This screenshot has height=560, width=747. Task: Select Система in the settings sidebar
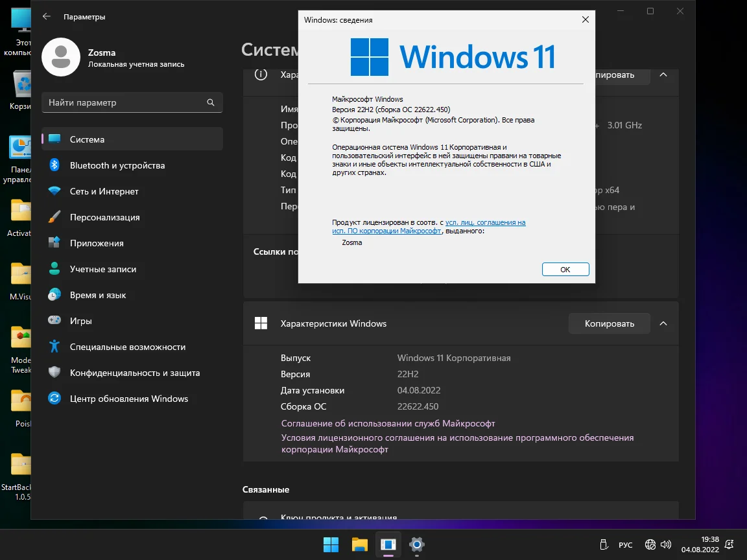[x=87, y=139]
